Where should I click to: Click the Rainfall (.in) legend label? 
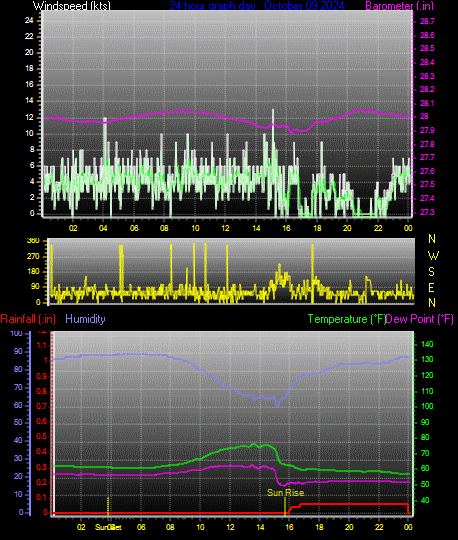[x=28, y=319]
